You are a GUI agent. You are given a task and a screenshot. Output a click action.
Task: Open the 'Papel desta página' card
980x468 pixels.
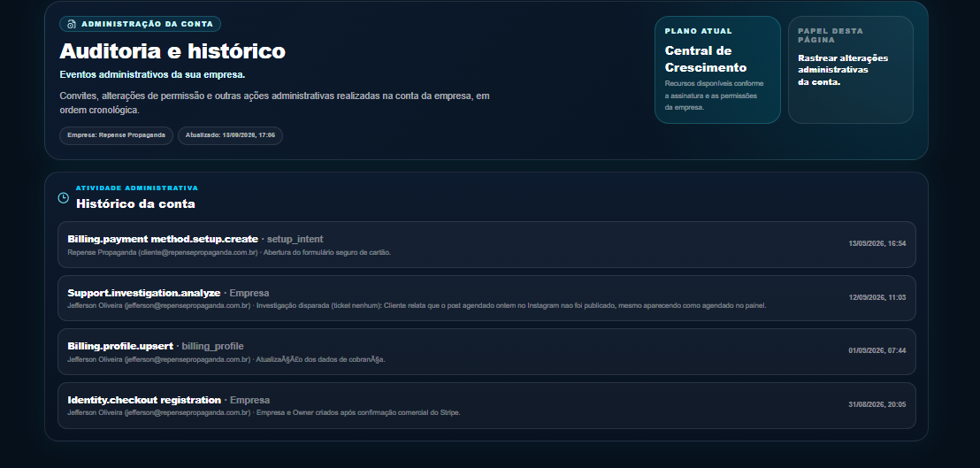851,70
